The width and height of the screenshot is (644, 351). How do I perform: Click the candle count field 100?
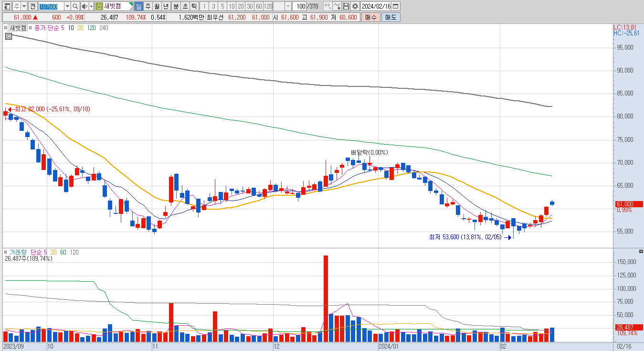(x=299, y=6)
